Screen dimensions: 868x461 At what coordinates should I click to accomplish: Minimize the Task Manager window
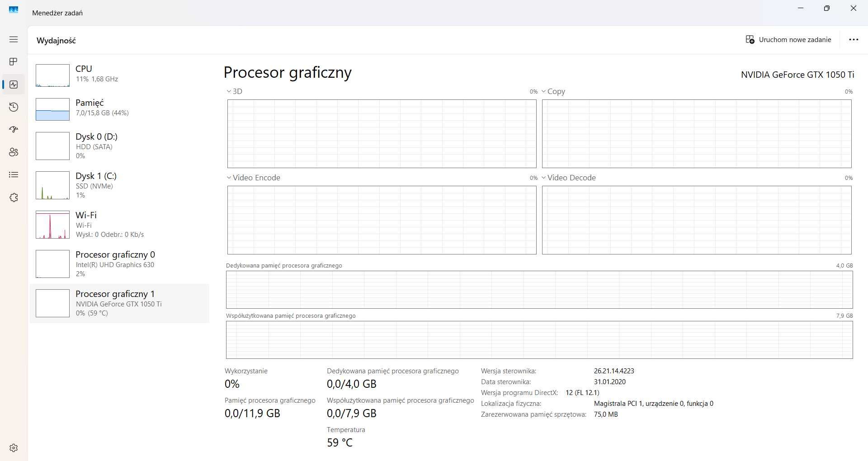click(801, 8)
